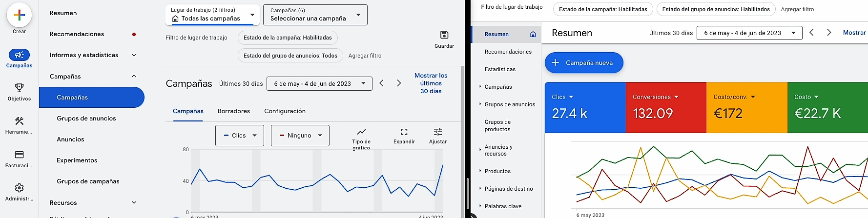
Task: Click the Guardar save icon
Action: tap(444, 35)
